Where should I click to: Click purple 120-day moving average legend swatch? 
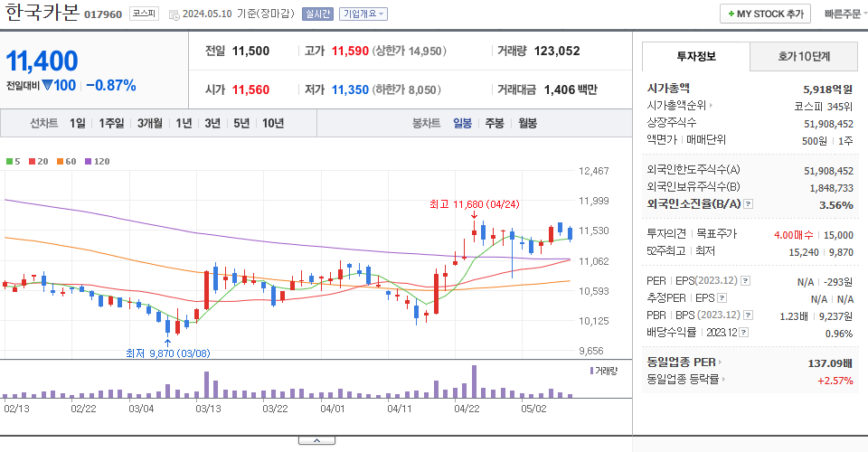pyautogui.click(x=88, y=162)
